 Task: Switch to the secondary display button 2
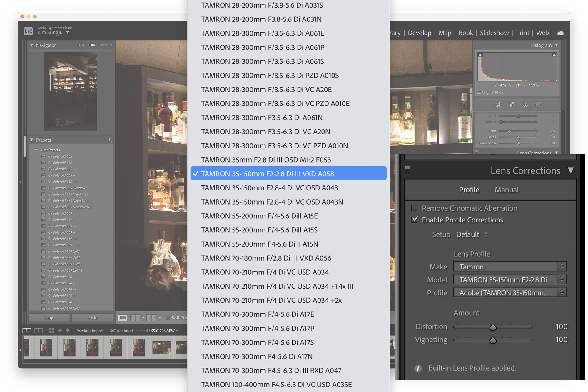(x=38, y=331)
